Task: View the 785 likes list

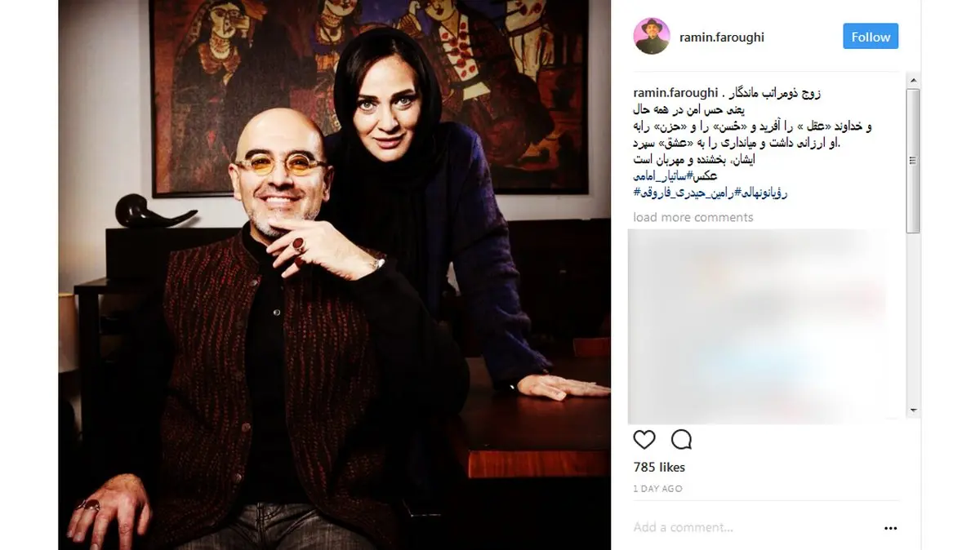Action: coord(659,468)
